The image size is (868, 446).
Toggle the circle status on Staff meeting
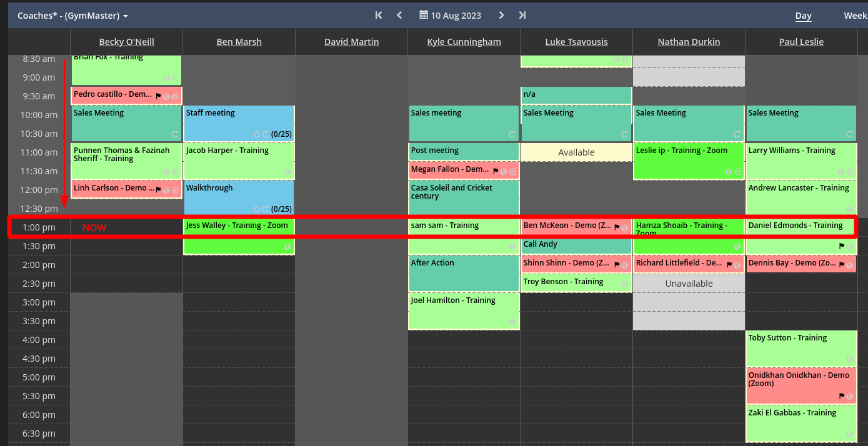[x=257, y=134]
